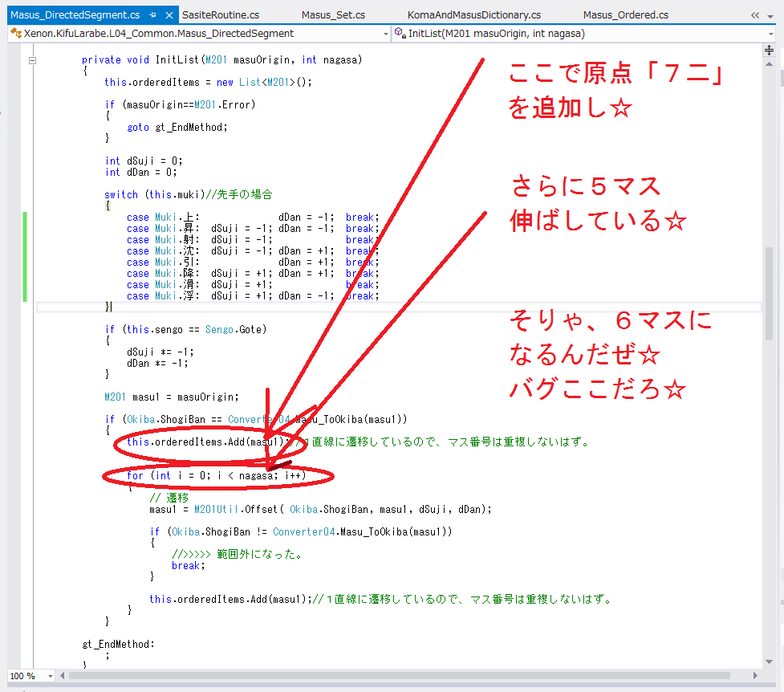784x692 pixels.
Task: Click 'this.orderedItems = new List<M201>();' line
Action: point(208,82)
